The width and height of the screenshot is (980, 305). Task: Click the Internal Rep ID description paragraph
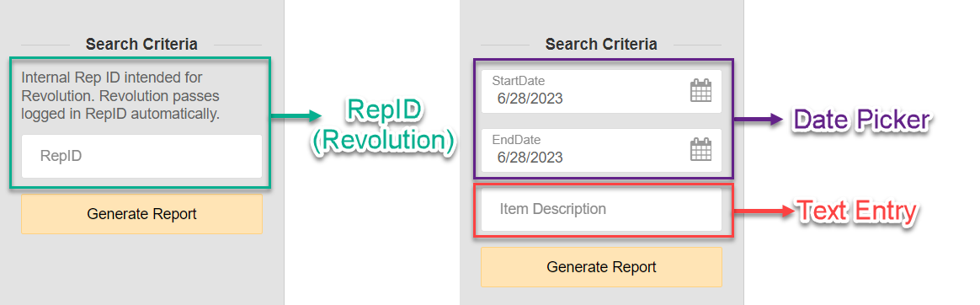[x=120, y=96]
